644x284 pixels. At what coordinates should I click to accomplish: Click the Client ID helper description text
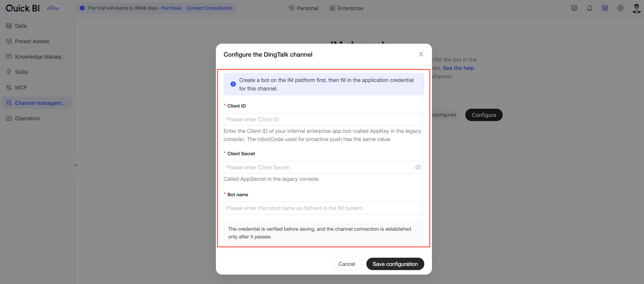(322, 135)
